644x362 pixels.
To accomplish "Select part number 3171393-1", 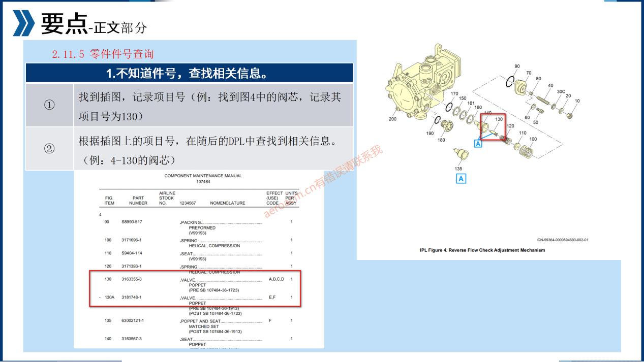I will [x=131, y=267].
